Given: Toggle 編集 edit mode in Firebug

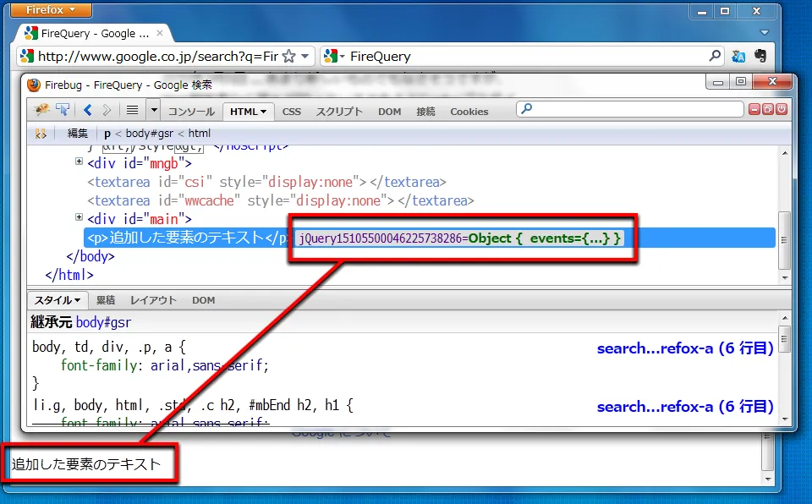Looking at the screenshot, I should (x=77, y=133).
